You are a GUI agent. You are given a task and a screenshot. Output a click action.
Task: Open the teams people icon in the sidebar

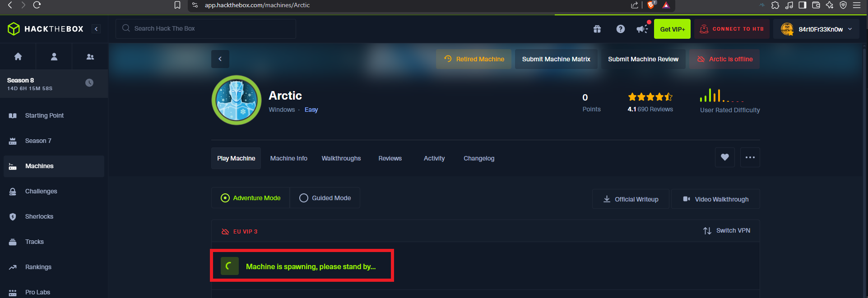point(90,57)
